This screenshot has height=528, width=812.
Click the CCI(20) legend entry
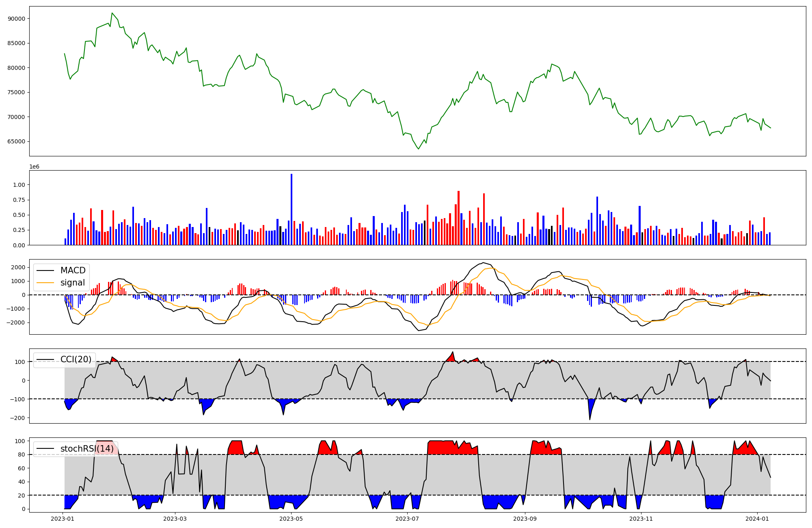[x=76, y=359]
